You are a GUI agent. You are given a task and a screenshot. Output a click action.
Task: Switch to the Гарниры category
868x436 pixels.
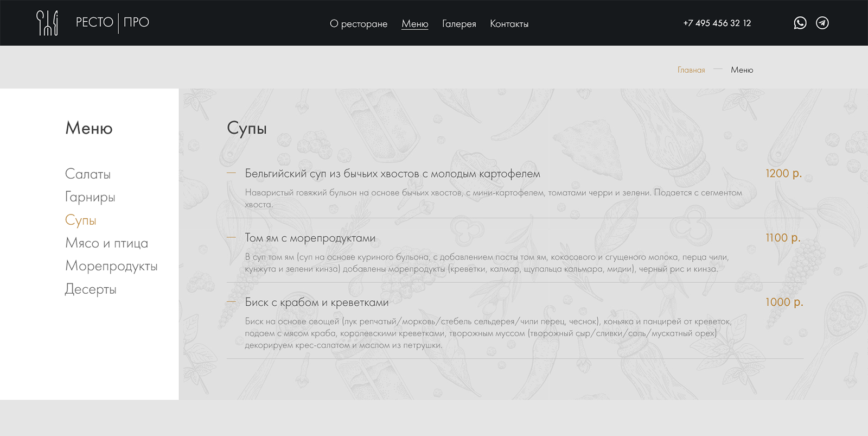[90, 197]
